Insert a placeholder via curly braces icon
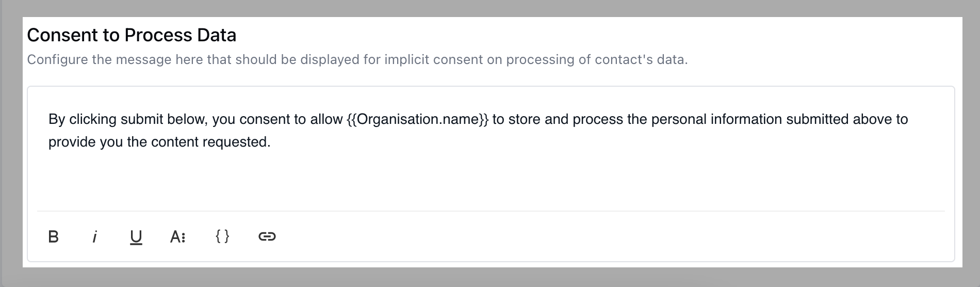This screenshot has height=287, width=980. (222, 236)
